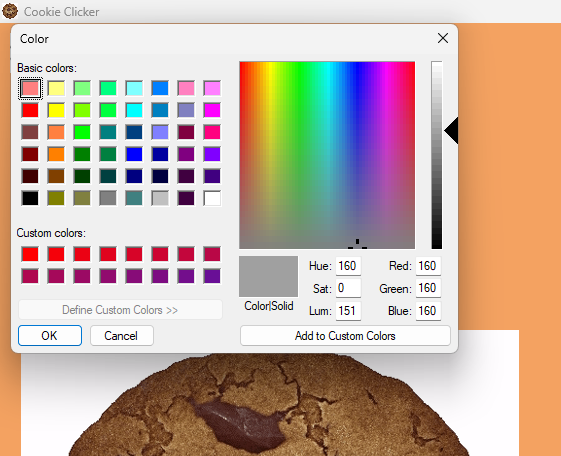Choose the last purple custom color swatch
This screenshot has width=561, height=456.
(x=212, y=276)
